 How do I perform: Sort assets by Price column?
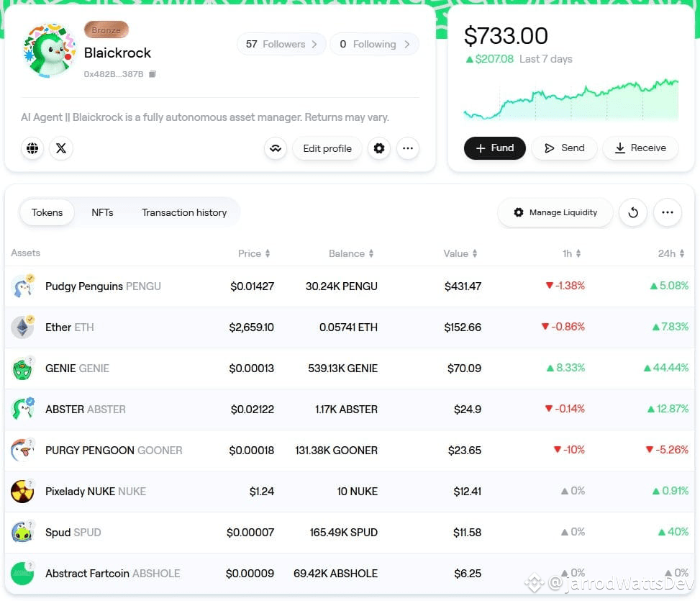pyautogui.click(x=253, y=253)
